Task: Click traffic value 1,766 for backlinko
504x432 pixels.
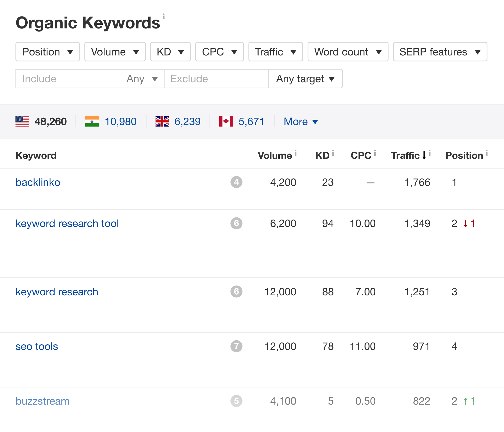Action: point(417,182)
